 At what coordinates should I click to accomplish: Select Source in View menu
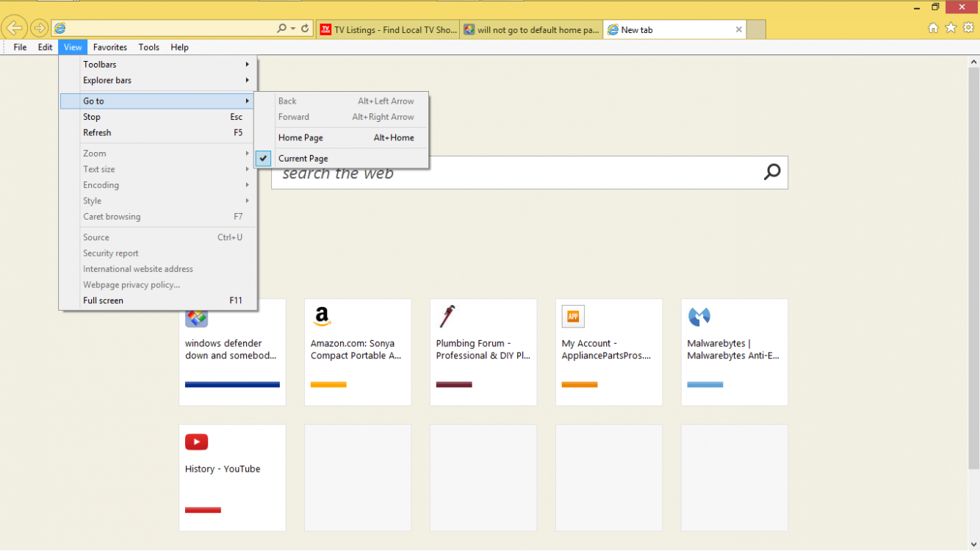tap(158, 237)
